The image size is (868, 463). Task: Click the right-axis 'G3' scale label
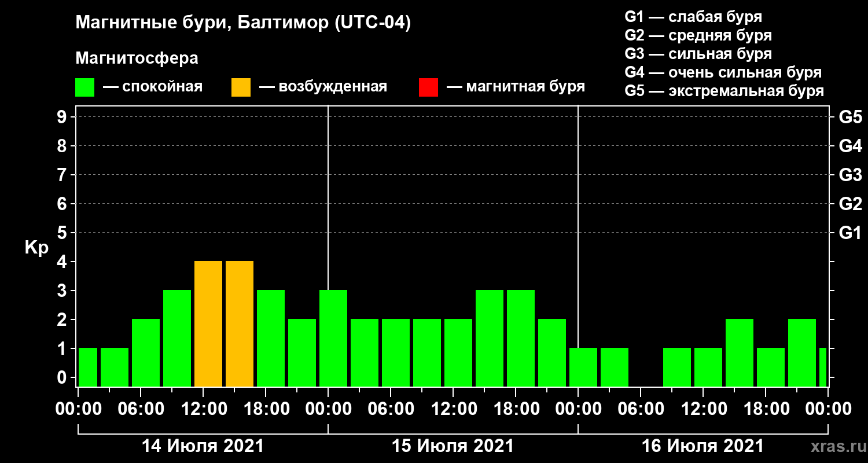tap(850, 175)
